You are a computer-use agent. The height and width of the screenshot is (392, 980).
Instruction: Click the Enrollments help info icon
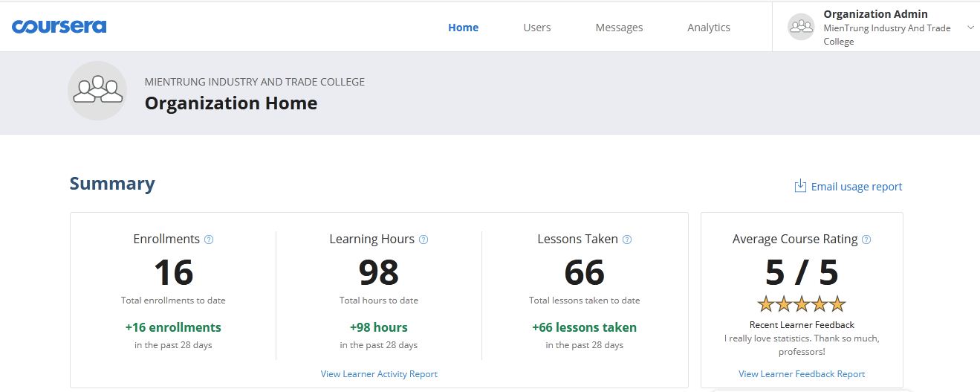pyautogui.click(x=209, y=240)
